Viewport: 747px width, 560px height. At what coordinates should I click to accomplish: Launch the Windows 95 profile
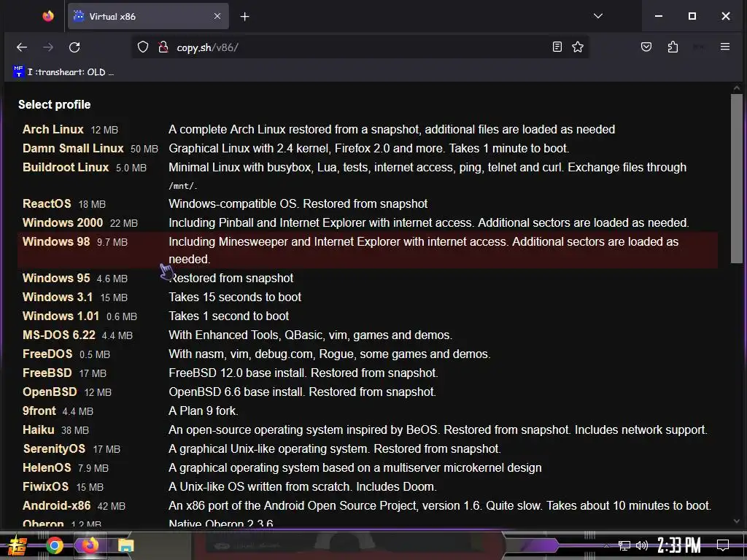[56, 278]
